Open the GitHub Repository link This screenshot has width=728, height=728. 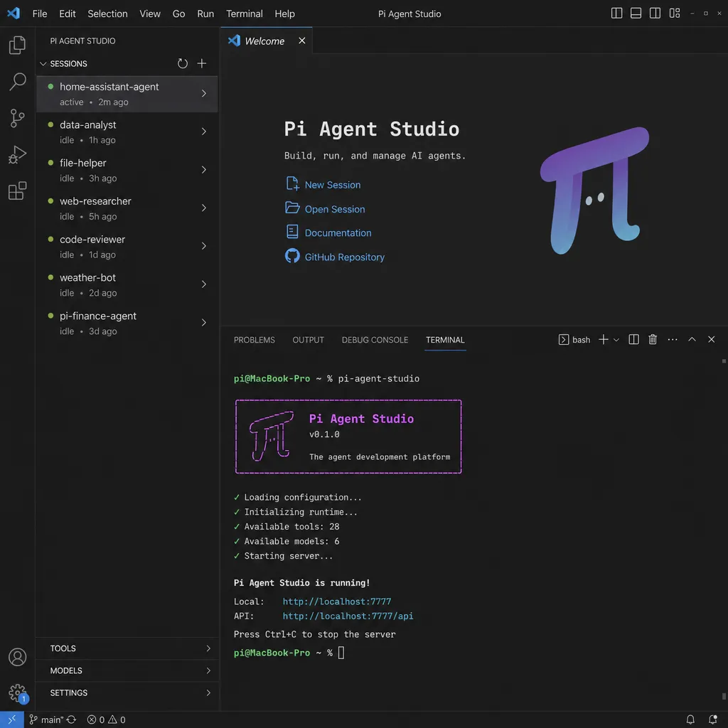click(x=345, y=257)
